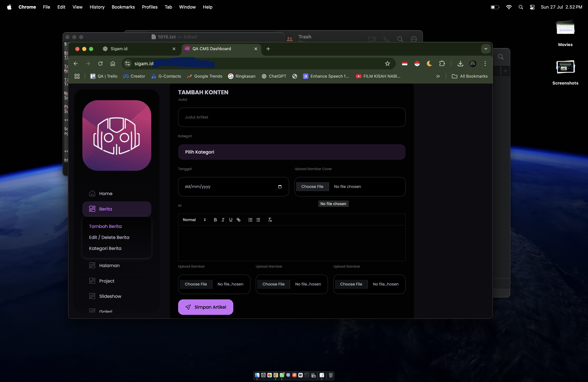Clear formatting in editor toolbar
The width and height of the screenshot is (588, 382).
pos(270,220)
